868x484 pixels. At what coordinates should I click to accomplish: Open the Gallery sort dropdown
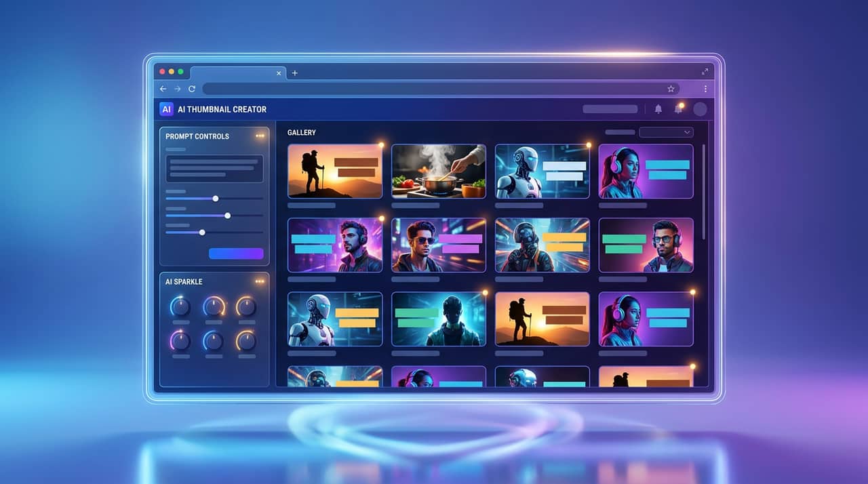click(x=666, y=132)
